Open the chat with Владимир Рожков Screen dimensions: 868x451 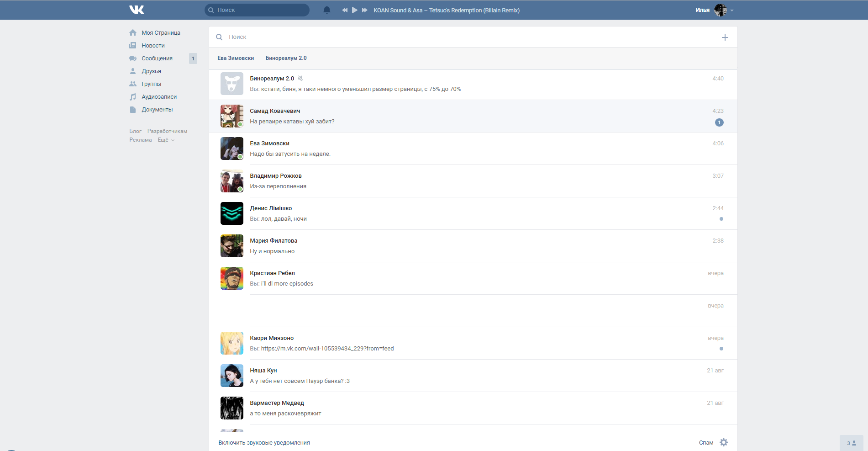click(x=473, y=181)
